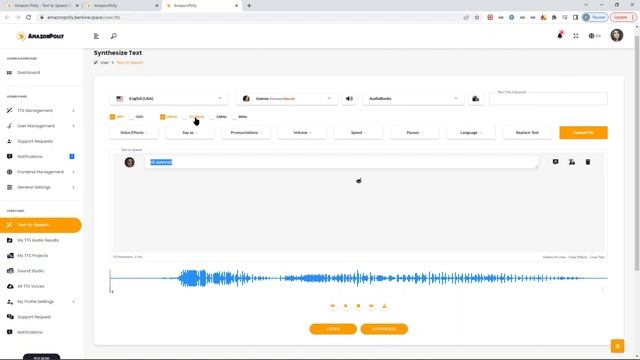The height and width of the screenshot is (360, 640).
Task: Click the highlighted text in the text line
Action: (x=161, y=162)
